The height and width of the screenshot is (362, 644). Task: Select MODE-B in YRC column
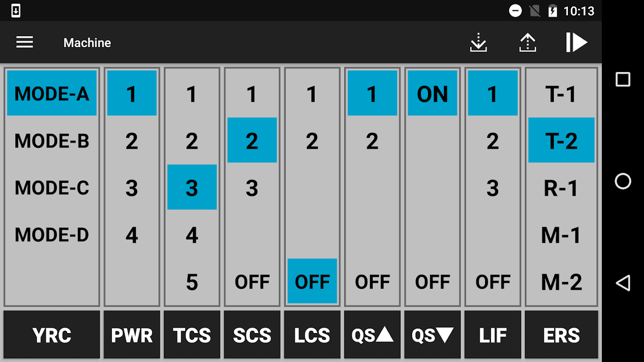(x=52, y=141)
